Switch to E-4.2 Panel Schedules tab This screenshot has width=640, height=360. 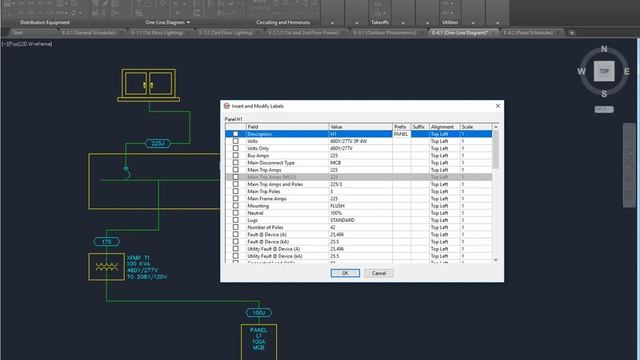coord(528,33)
